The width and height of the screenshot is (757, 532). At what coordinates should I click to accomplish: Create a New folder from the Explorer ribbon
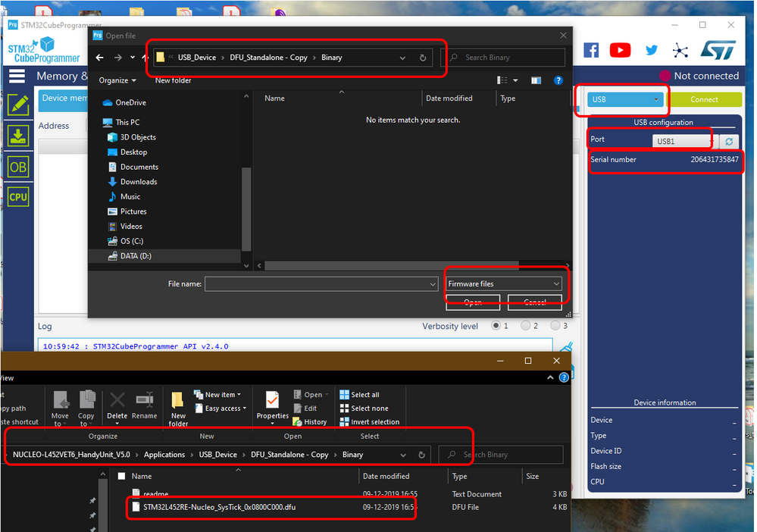(178, 409)
